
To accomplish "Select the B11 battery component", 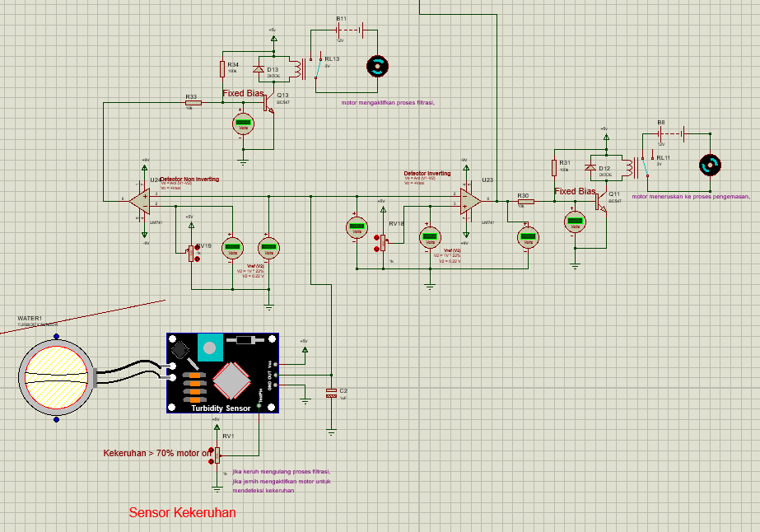I will click(349, 30).
